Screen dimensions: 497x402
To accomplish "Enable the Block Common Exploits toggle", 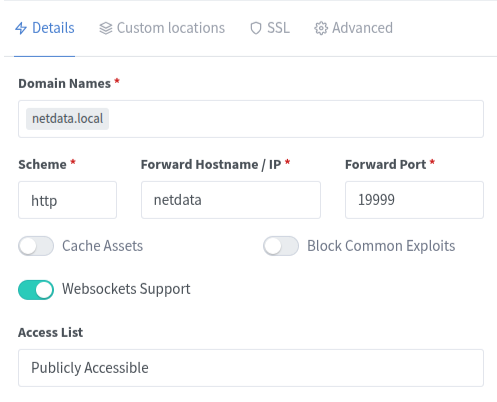I will point(281,246).
